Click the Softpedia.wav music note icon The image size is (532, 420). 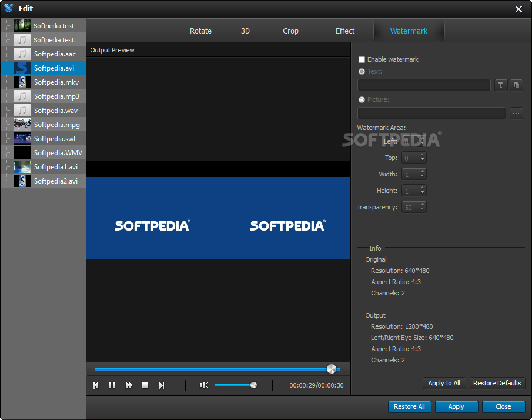pyautogui.click(x=22, y=111)
